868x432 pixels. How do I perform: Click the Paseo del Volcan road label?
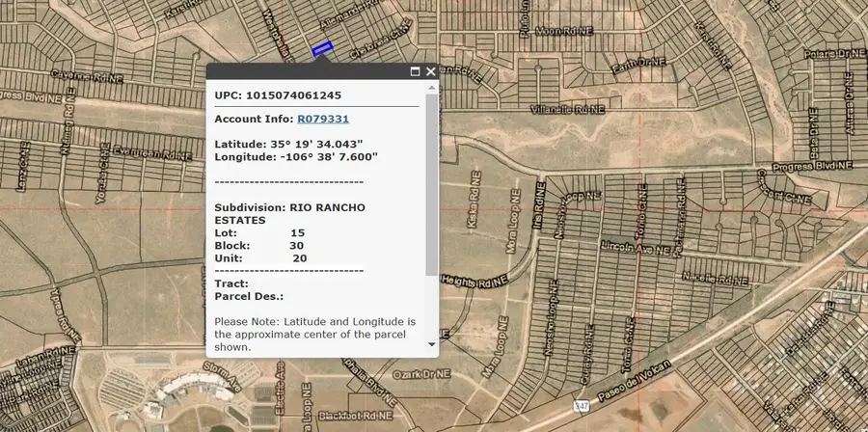(635, 379)
